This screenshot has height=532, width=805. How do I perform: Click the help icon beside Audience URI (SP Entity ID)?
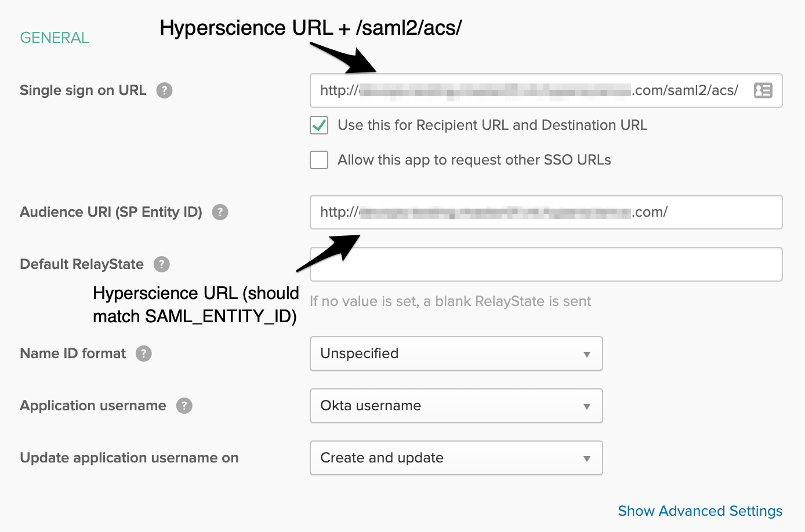point(220,212)
